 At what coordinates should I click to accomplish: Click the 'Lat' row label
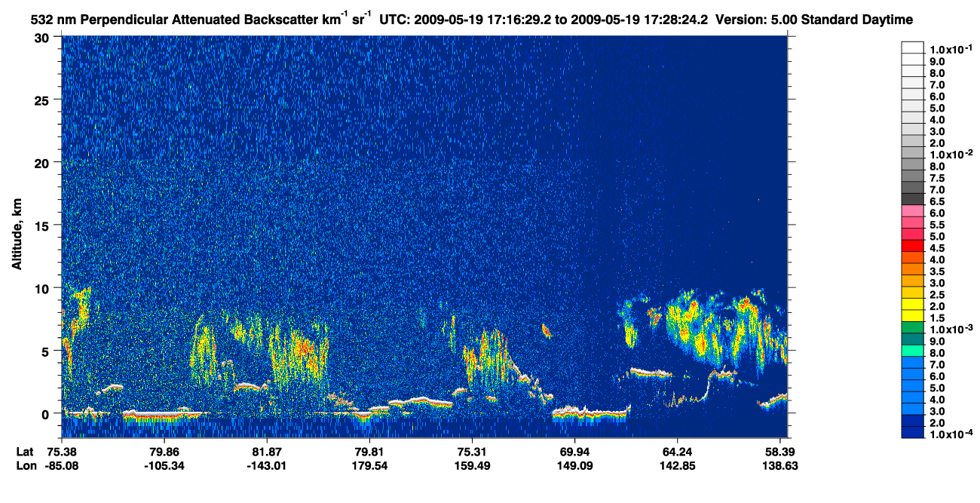[x=26, y=452]
